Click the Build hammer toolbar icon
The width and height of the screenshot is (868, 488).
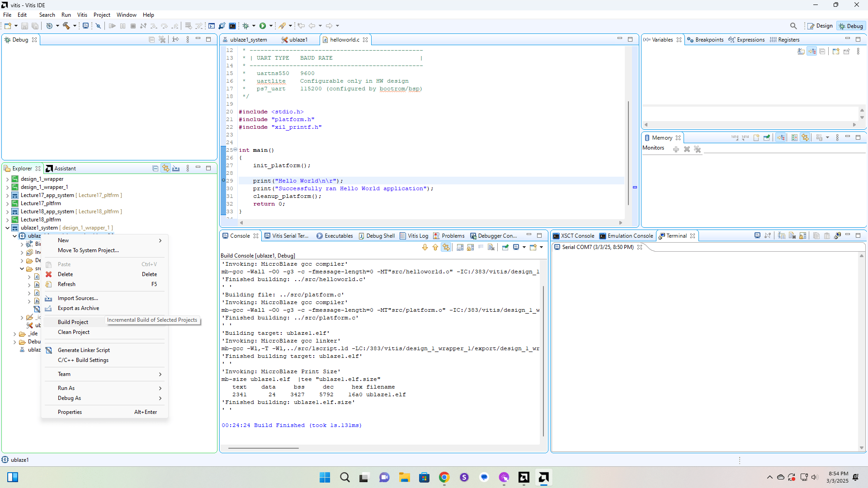tap(66, 26)
